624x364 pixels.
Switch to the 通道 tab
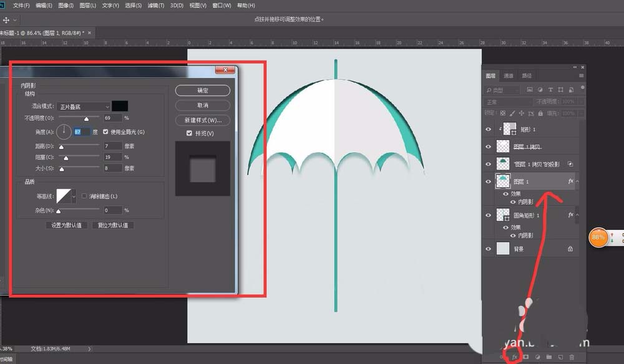[x=509, y=75]
